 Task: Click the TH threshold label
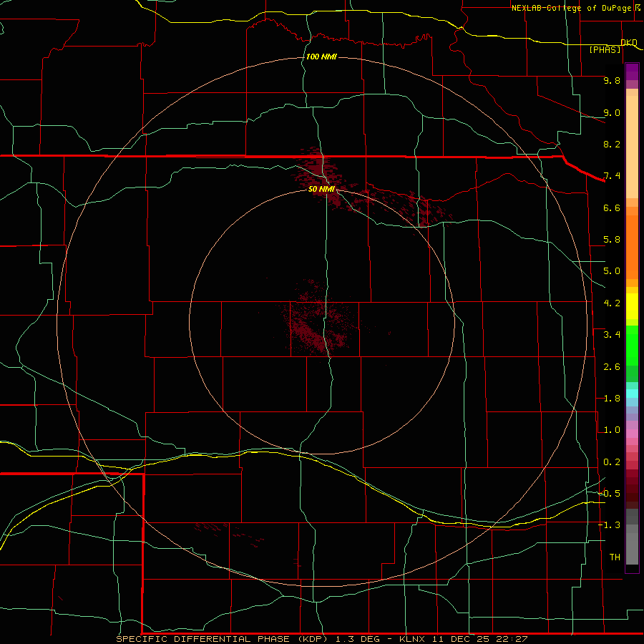pyautogui.click(x=615, y=557)
